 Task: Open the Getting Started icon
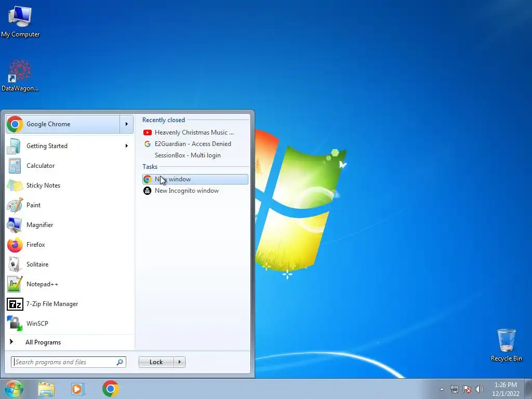click(15, 146)
